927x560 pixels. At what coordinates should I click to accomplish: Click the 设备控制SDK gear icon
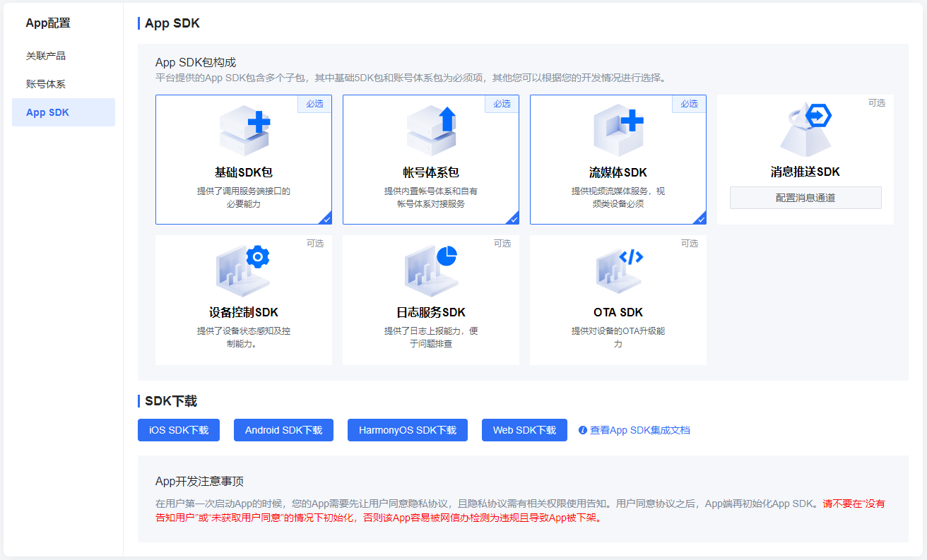[x=243, y=270]
